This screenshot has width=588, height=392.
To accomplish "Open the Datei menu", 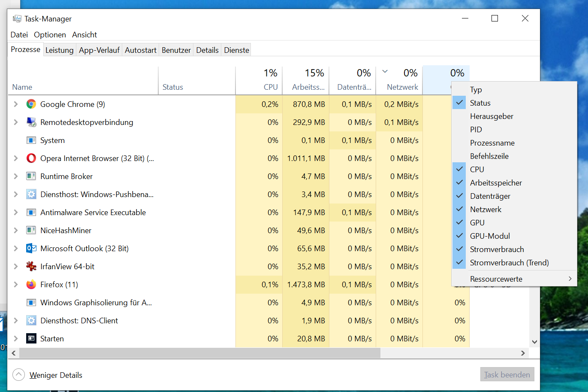I will [x=19, y=35].
